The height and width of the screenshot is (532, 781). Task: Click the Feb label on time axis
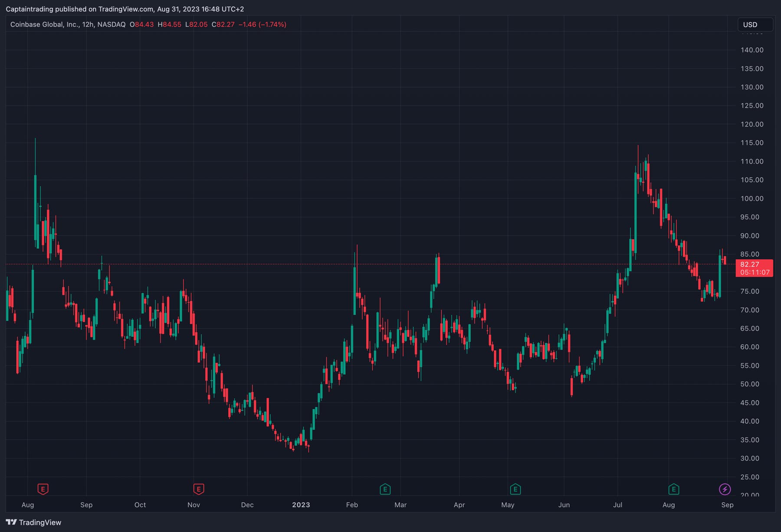[352, 505]
